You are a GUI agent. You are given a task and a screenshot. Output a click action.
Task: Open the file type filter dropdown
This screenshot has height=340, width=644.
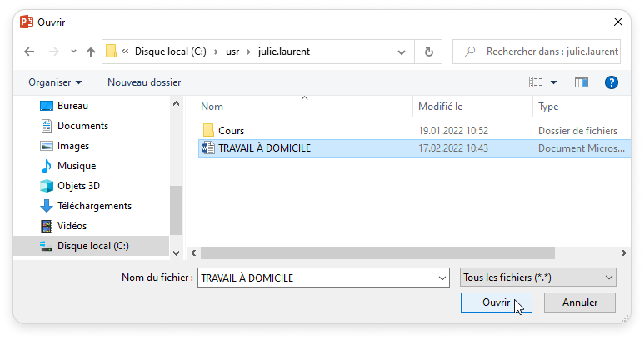point(537,277)
